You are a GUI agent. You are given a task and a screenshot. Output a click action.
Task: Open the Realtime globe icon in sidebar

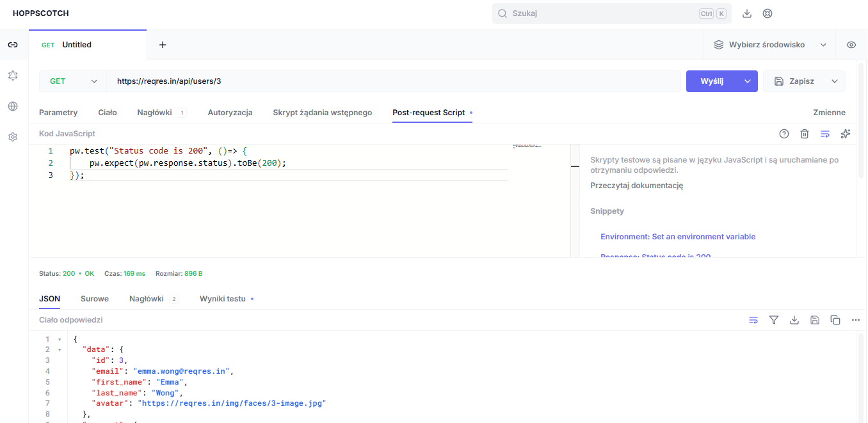pyautogui.click(x=13, y=106)
